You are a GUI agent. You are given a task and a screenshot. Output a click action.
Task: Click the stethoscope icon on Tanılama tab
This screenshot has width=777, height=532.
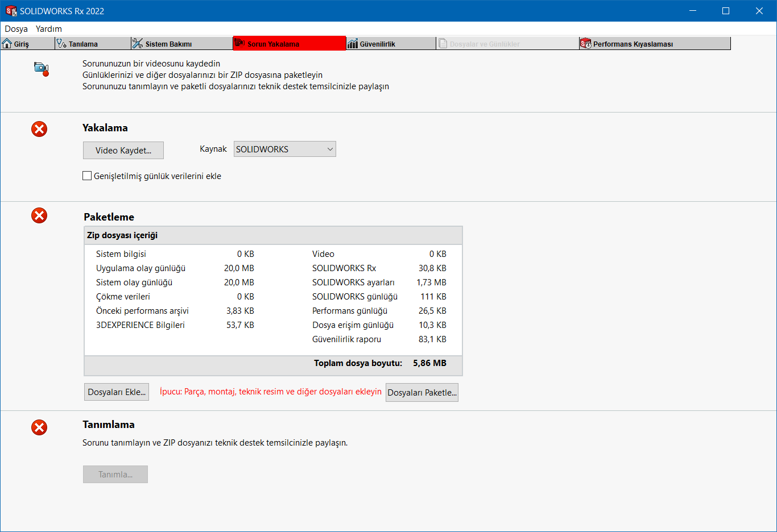(61, 43)
